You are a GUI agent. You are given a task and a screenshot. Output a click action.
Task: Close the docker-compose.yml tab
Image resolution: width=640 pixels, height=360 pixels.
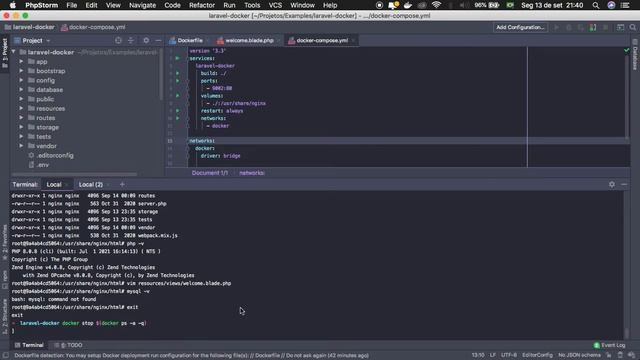coord(353,40)
